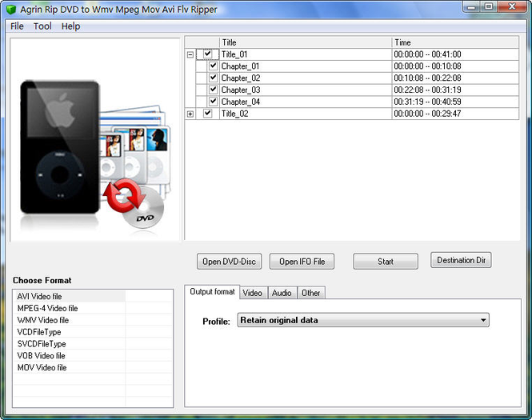Uncheck the Chapter_04 checkbox
Viewport: 532px width, 420px height.
[213, 102]
